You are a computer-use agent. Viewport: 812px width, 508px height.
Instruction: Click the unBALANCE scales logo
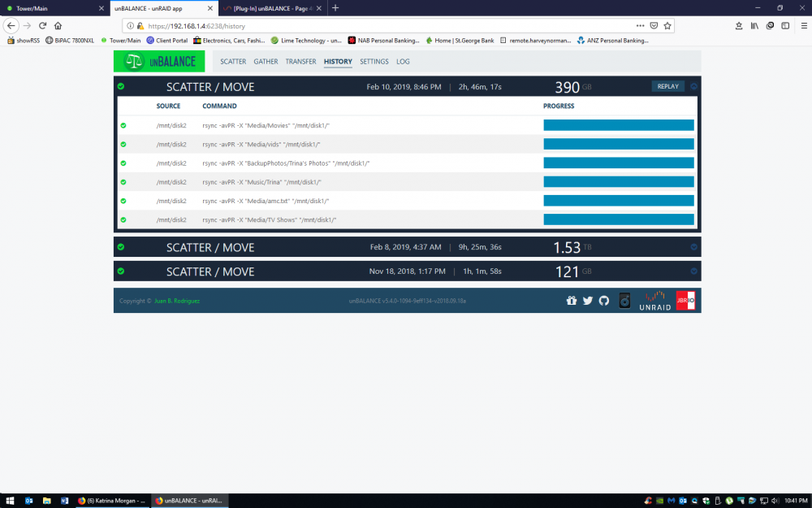pos(159,61)
